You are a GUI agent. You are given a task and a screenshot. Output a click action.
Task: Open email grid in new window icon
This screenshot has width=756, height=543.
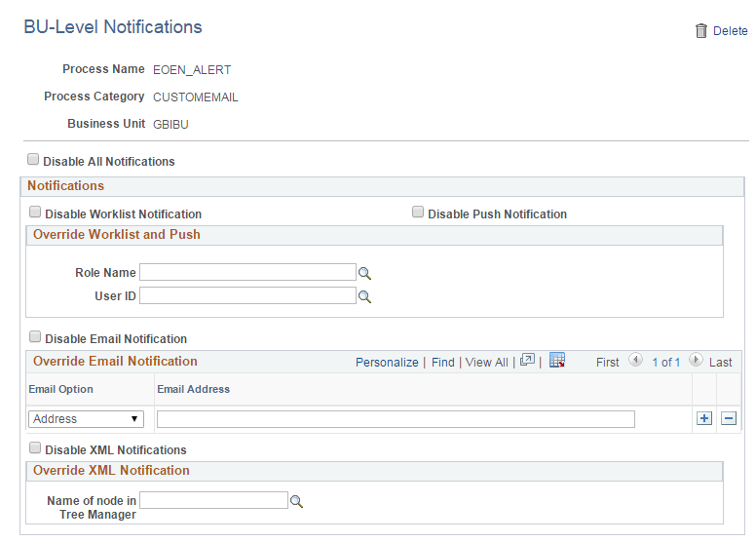point(527,360)
